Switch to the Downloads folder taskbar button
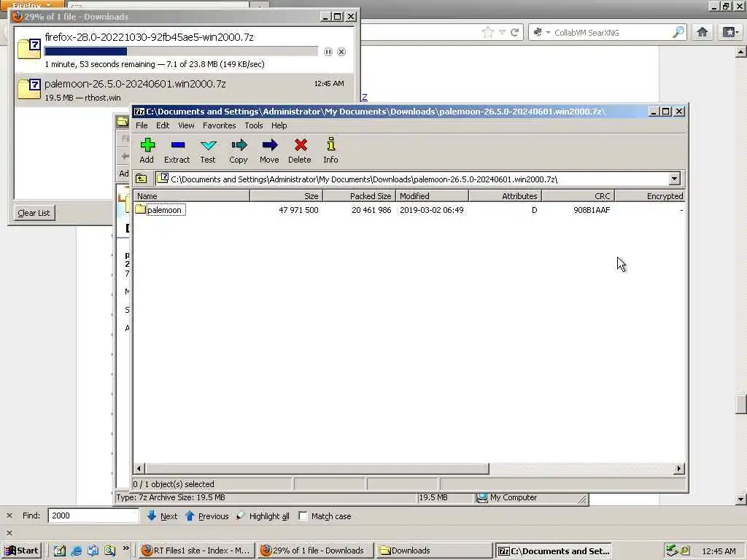747x560 pixels. click(433, 551)
